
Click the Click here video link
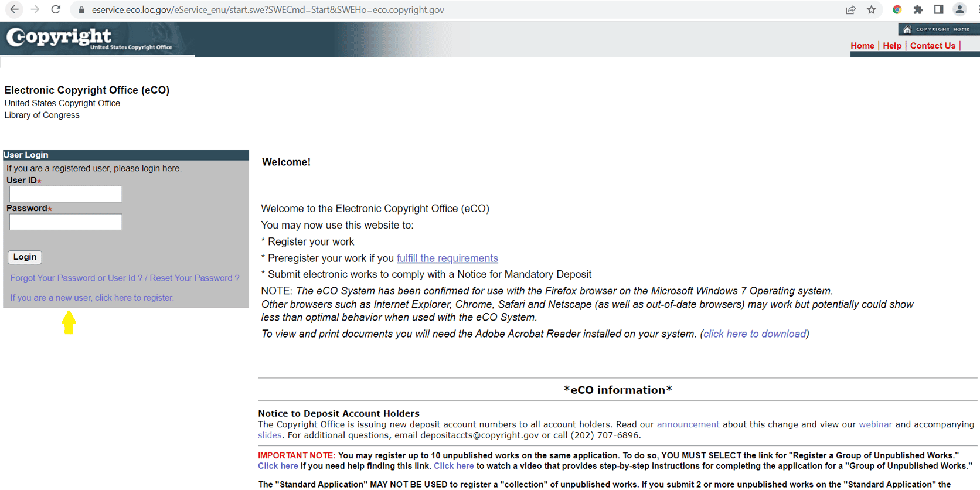[x=454, y=466]
